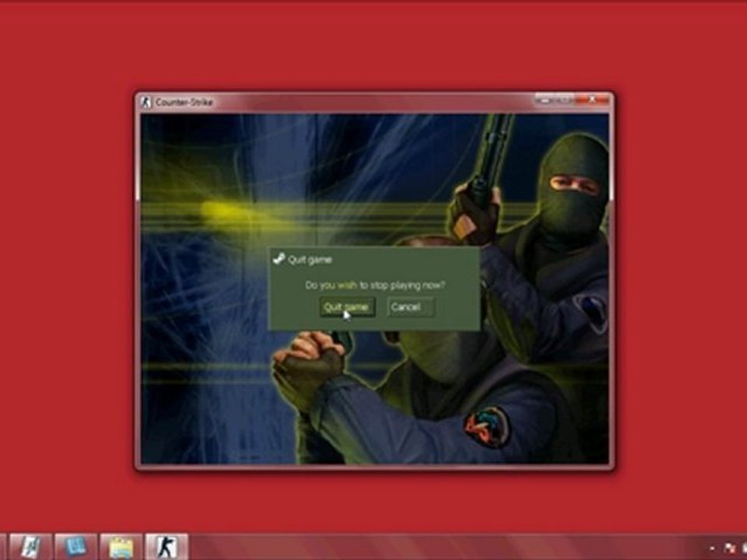
Task: Click the "Do you wish to stop playing now?" text
Action: click(x=375, y=285)
